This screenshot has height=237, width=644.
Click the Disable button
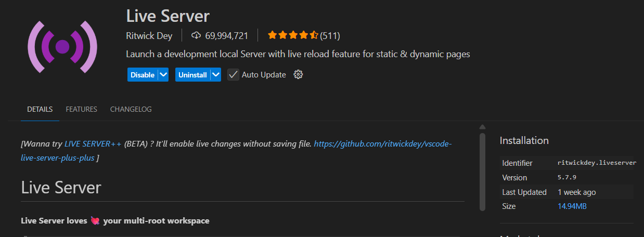(142, 75)
